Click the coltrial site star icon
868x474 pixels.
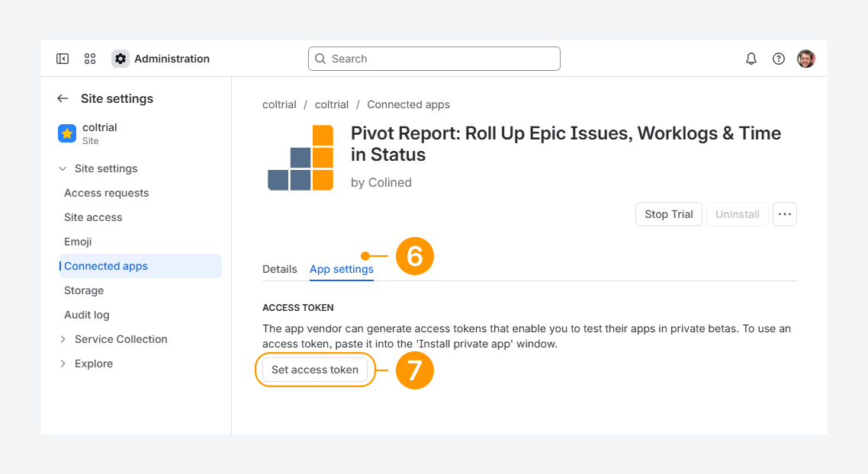(67, 133)
